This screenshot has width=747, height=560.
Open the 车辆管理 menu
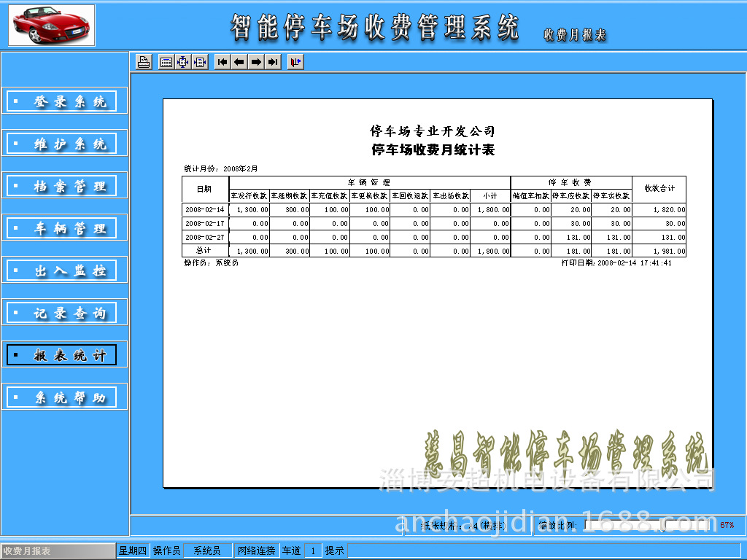[x=64, y=227]
